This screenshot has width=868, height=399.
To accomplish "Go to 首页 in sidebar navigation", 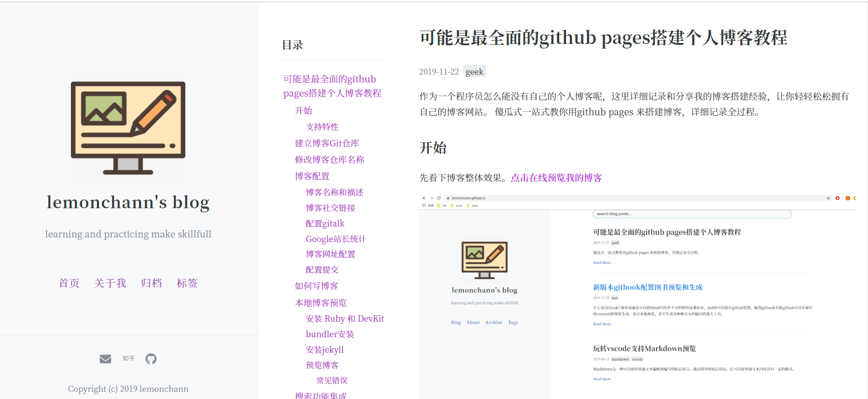I will point(69,283).
